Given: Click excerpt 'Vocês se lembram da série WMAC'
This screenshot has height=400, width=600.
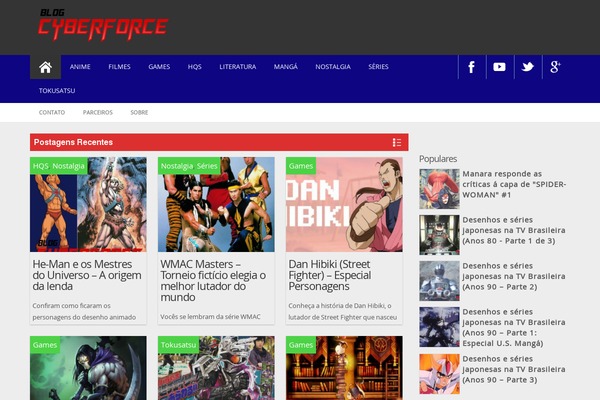Looking at the screenshot, I should [210, 317].
